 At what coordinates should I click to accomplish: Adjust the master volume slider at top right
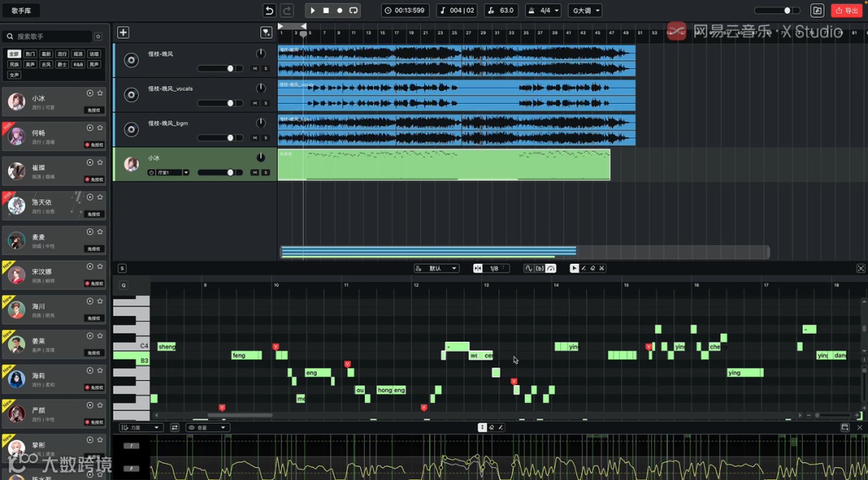(x=776, y=10)
